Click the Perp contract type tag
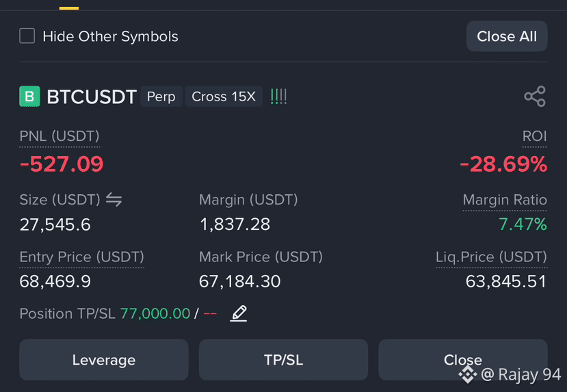The image size is (567, 392). [161, 96]
